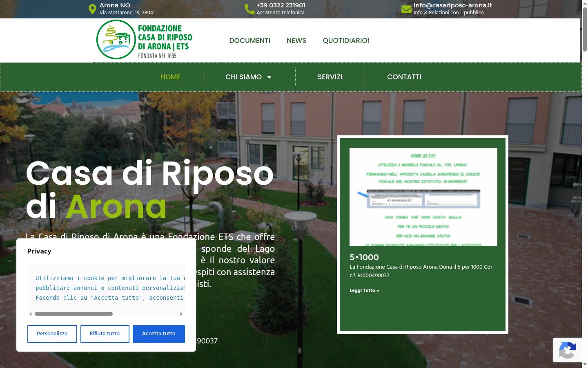Open the 5×1000 article thumbnail image
This screenshot has height=368, width=588.
point(423,197)
